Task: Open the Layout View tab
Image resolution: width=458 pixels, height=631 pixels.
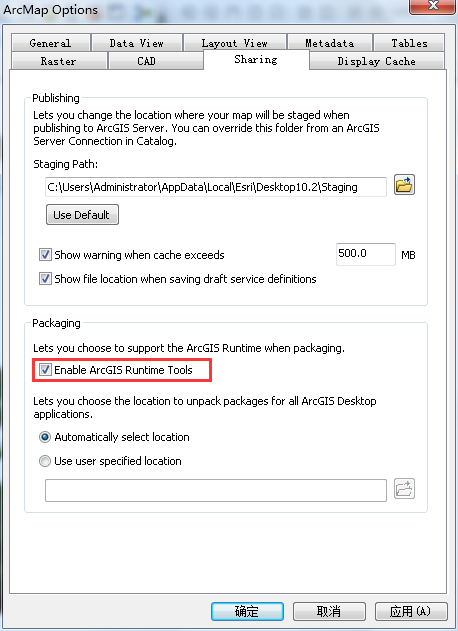Action: pyautogui.click(x=235, y=43)
